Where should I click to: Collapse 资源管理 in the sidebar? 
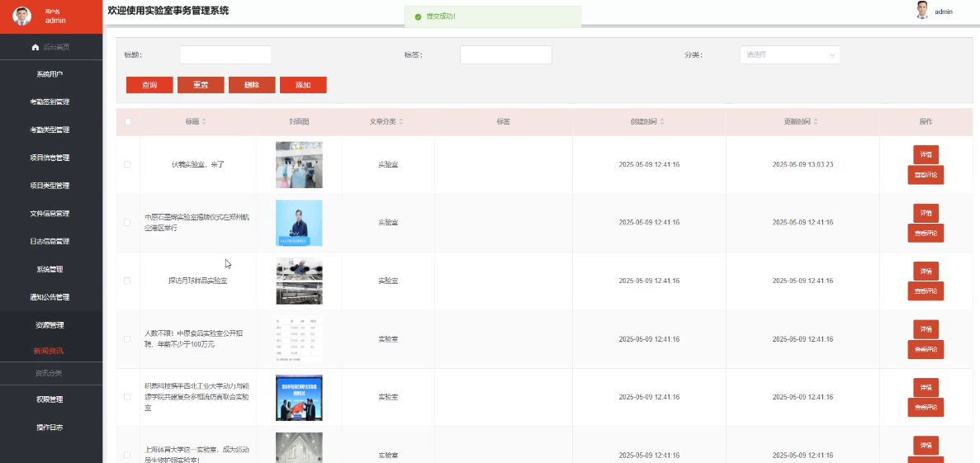[50, 325]
